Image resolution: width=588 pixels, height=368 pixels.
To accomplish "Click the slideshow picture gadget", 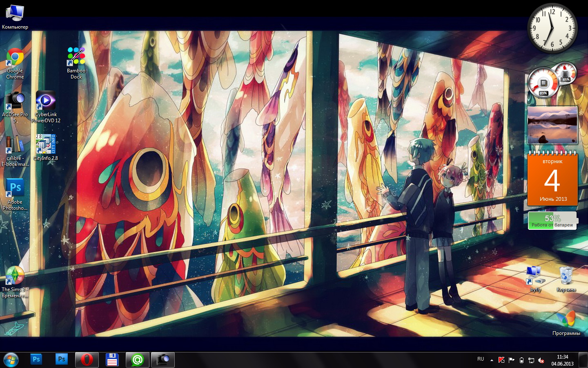I will click(552, 125).
